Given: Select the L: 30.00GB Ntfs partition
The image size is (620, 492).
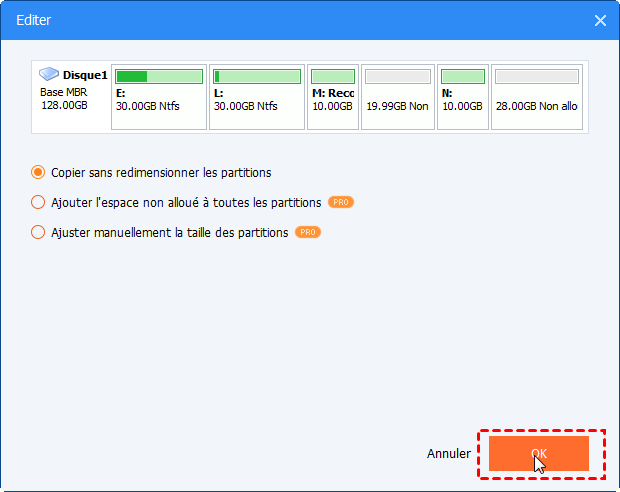Looking at the screenshot, I should (257, 97).
